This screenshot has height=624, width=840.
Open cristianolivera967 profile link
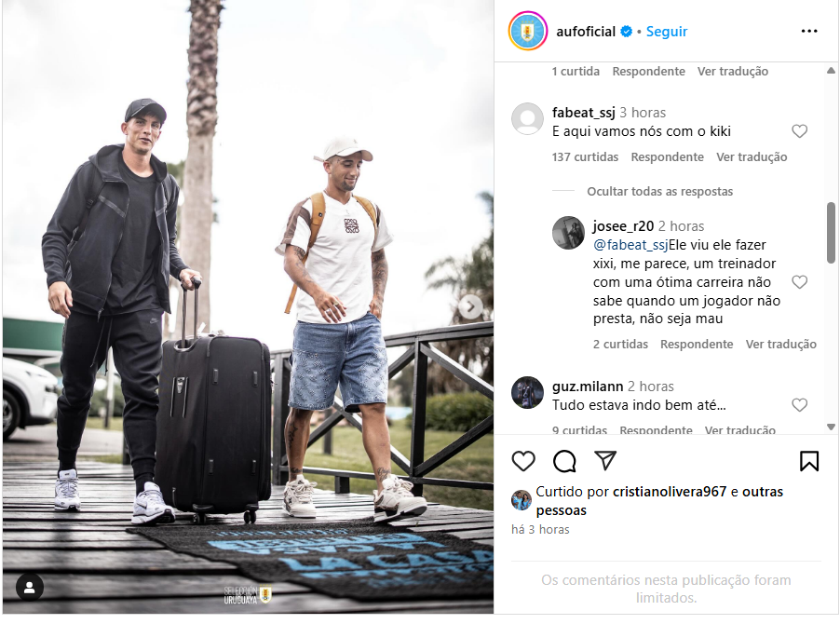click(x=669, y=492)
